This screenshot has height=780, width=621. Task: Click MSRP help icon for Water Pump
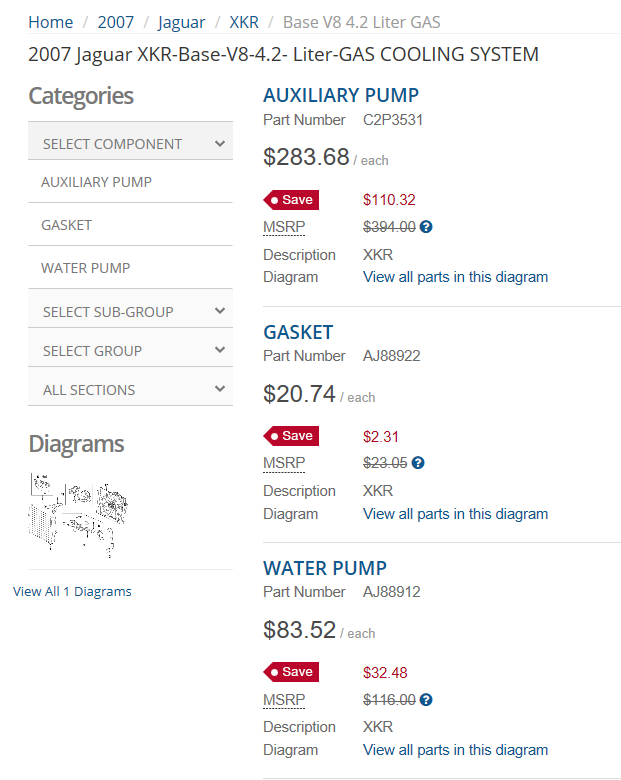[x=427, y=700]
